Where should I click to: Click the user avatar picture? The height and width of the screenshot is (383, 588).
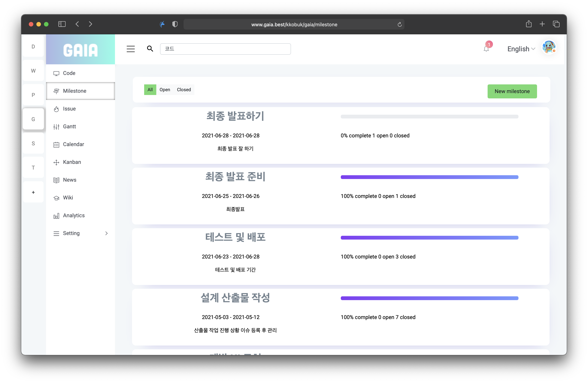point(549,47)
